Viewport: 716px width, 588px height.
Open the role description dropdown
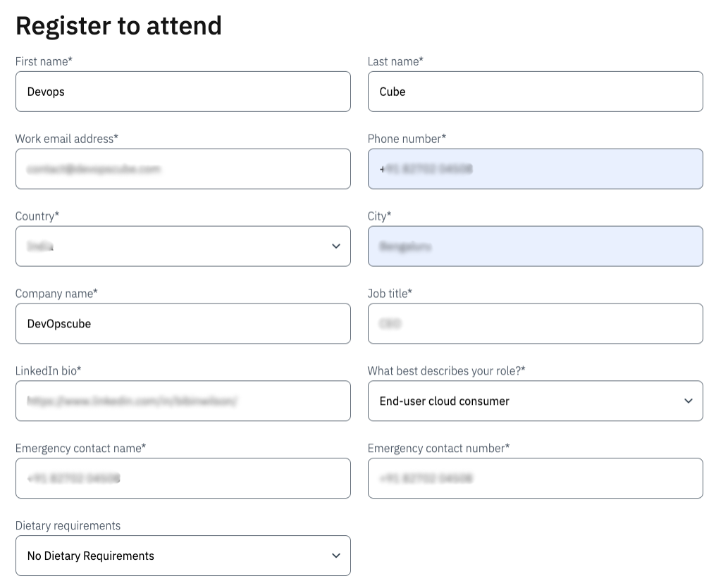[536, 401]
